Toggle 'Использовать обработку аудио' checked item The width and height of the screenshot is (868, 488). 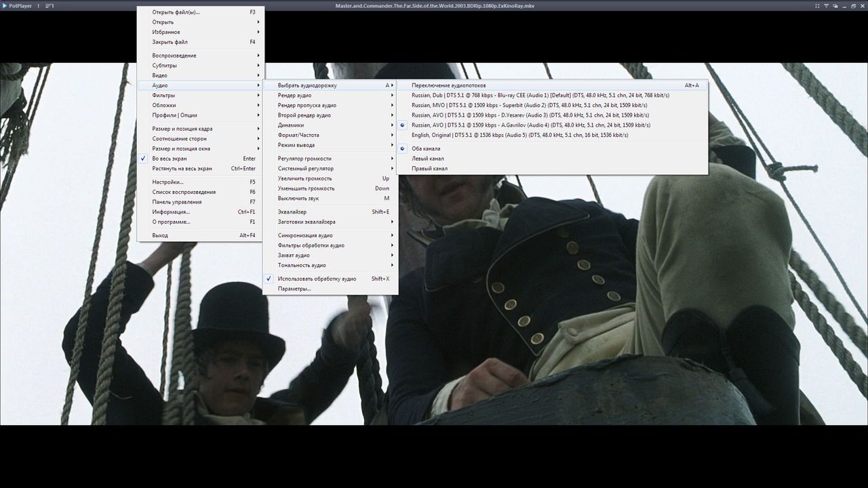click(x=330, y=279)
